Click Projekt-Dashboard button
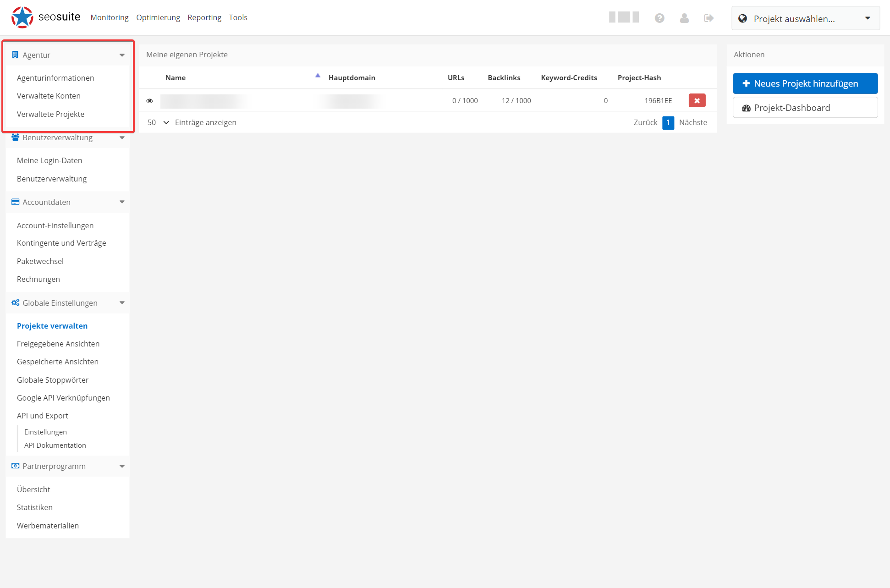Image resolution: width=890 pixels, height=588 pixels. click(x=804, y=107)
